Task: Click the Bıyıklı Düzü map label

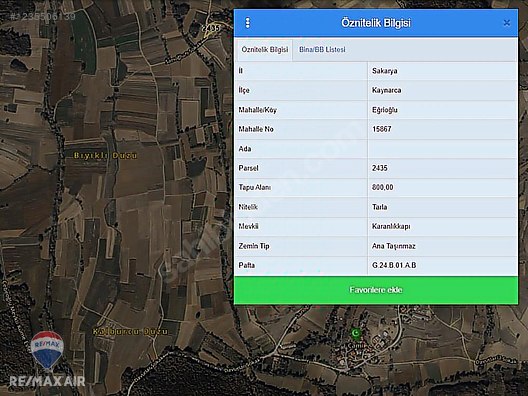Action: point(105,155)
